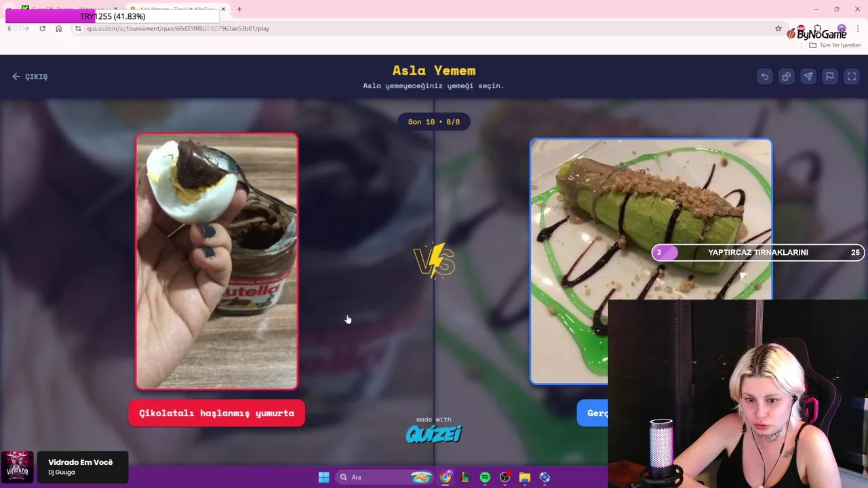This screenshot has width=868, height=488.
Task: Open League of Legends from the taskbar
Action: click(465, 477)
